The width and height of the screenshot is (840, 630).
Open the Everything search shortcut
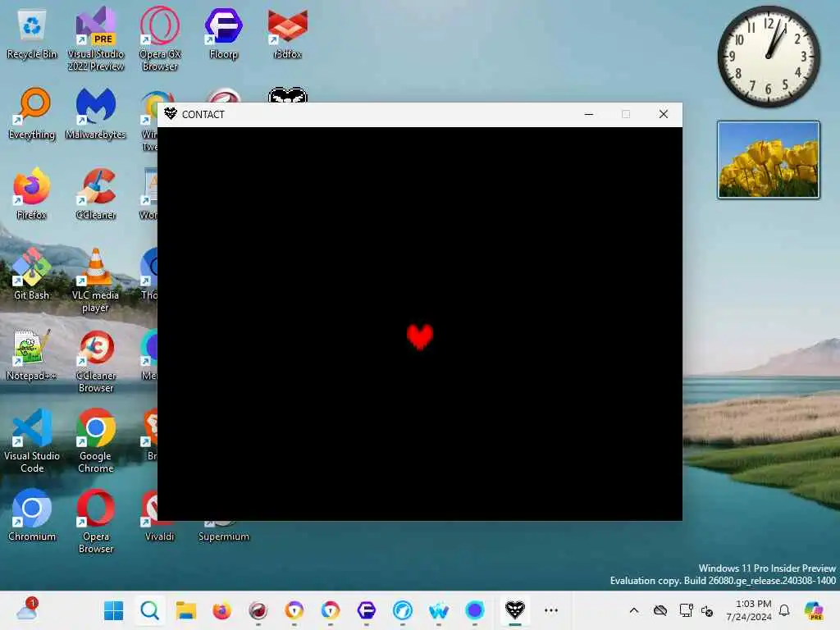[32, 113]
